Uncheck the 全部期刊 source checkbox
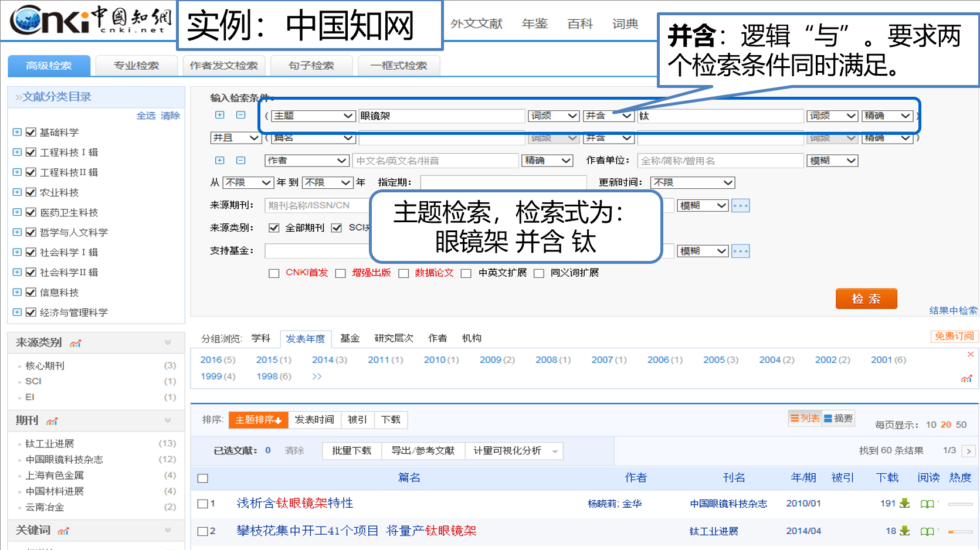The height and width of the screenshot is (550, 980). coord(273,228)
